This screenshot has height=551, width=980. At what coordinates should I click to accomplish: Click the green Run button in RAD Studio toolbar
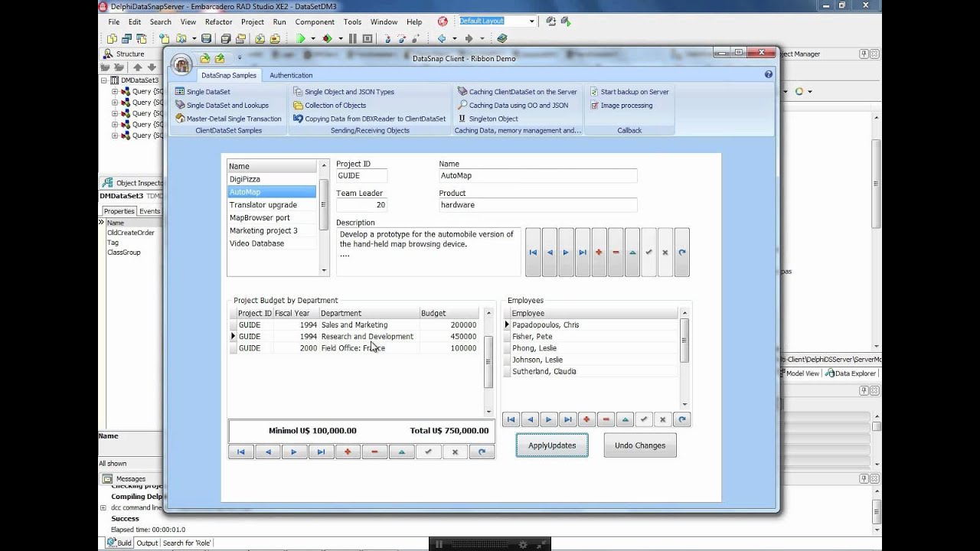pyautogui.click(x=301, y=38)
